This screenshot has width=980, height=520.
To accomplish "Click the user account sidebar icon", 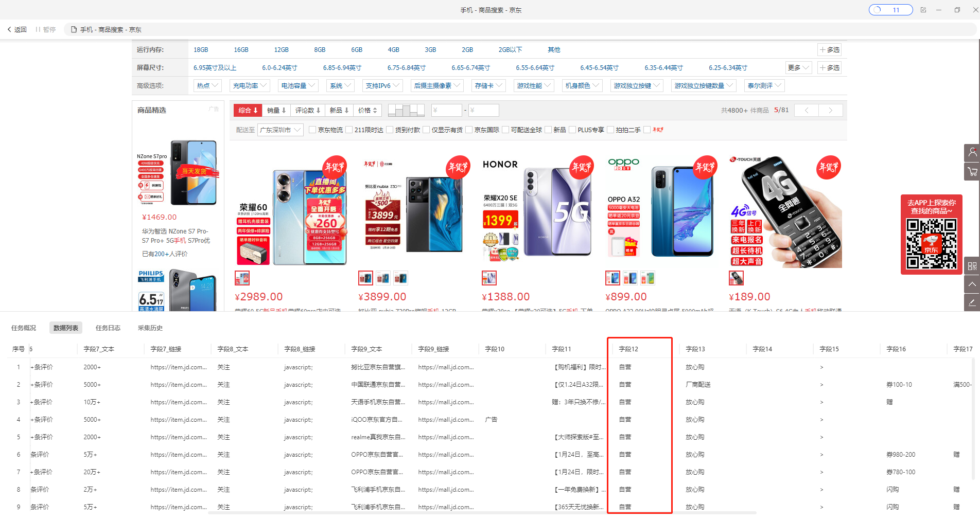I will tap(972, 153).
